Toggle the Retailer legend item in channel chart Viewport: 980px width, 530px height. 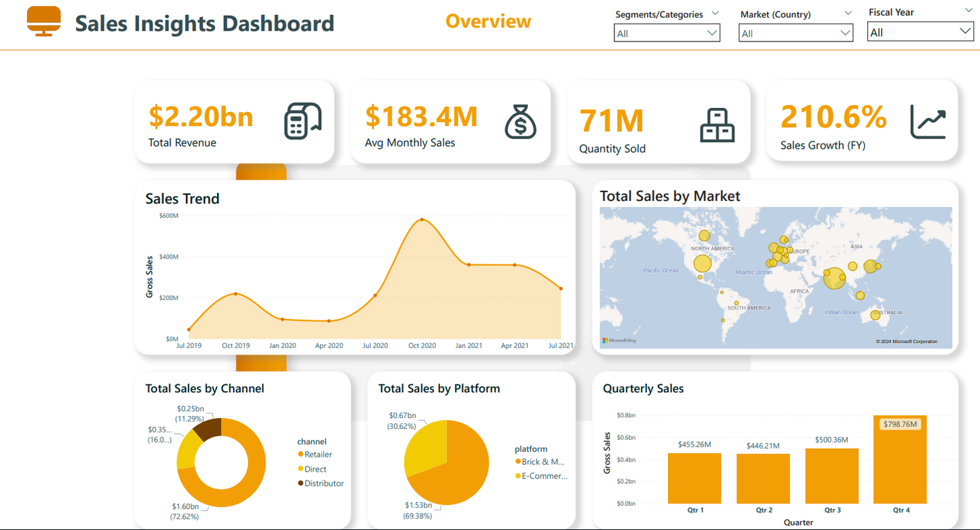coord(314,455)
